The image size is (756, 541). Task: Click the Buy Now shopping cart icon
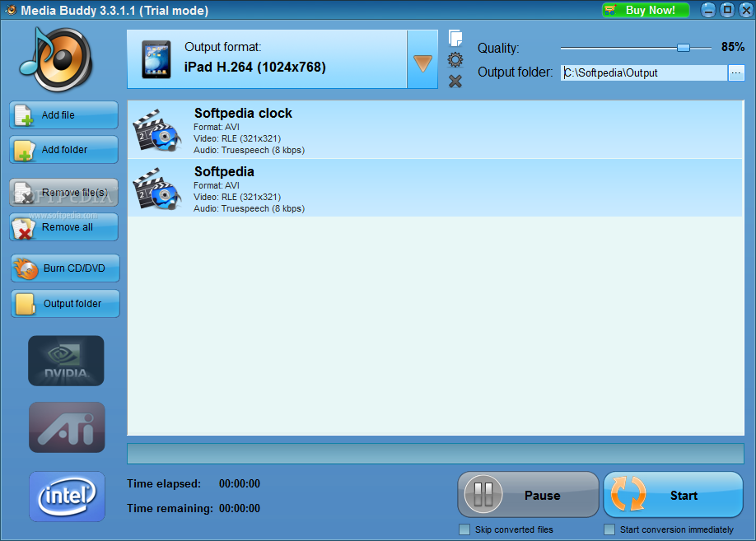(610, 10)
